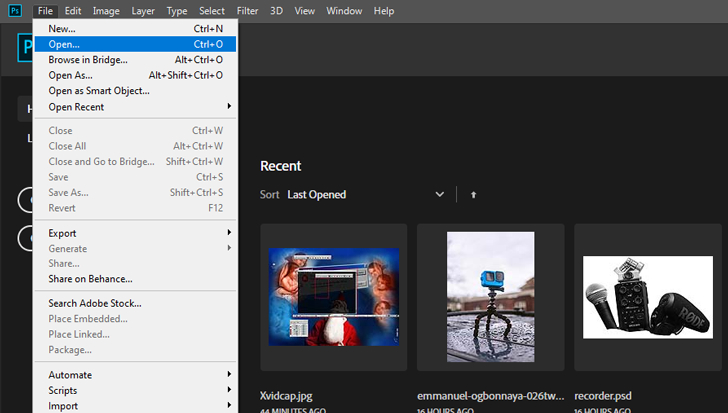Open the Image menu
728x413 pixels.
[x=106, y=11]
